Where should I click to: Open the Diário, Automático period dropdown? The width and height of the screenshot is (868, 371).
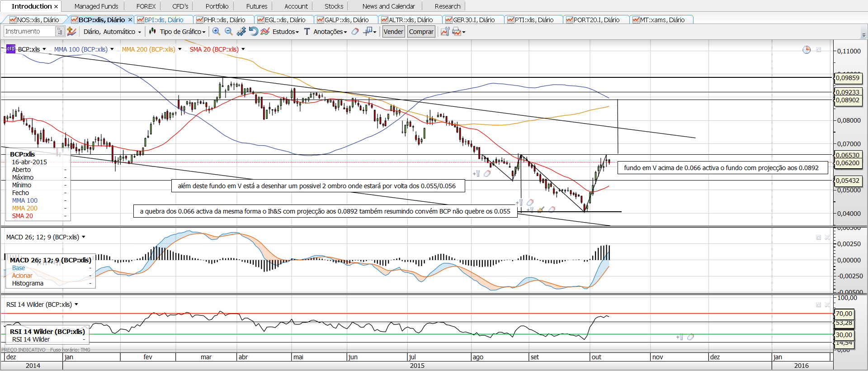coord(112,32)
